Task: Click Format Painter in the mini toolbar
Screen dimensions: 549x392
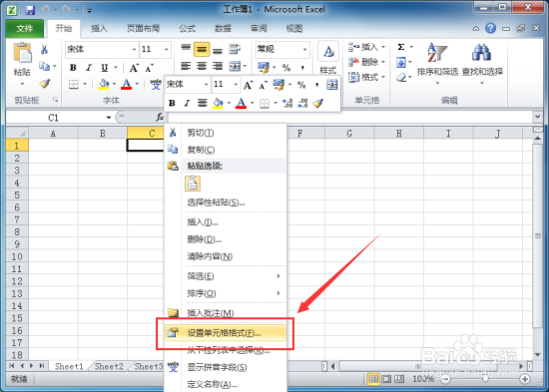Action: 317,103
